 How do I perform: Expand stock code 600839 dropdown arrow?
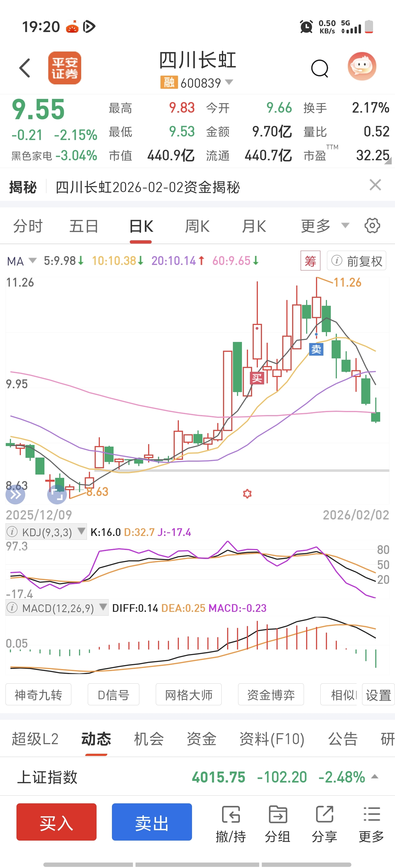[229, 82]
